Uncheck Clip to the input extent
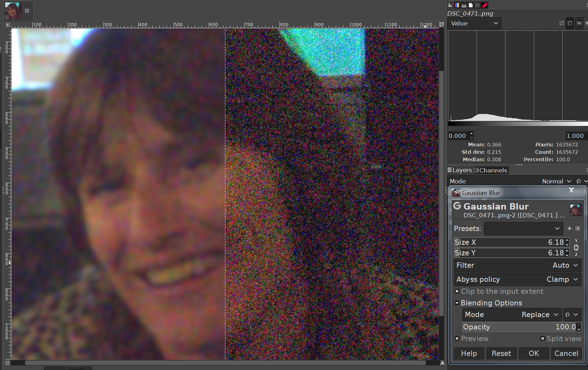This screenshot has height=370, width=588. (457, 291)
